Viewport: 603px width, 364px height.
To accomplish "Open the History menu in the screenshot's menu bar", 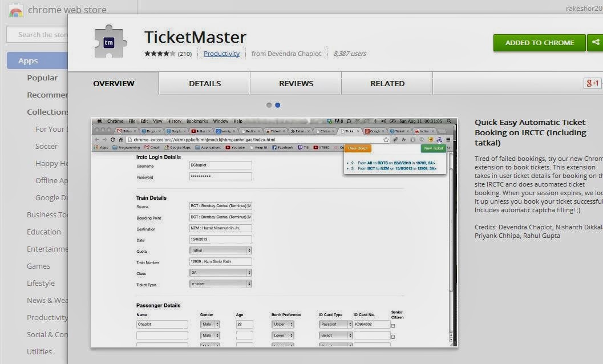I will (x=174, y=121).
